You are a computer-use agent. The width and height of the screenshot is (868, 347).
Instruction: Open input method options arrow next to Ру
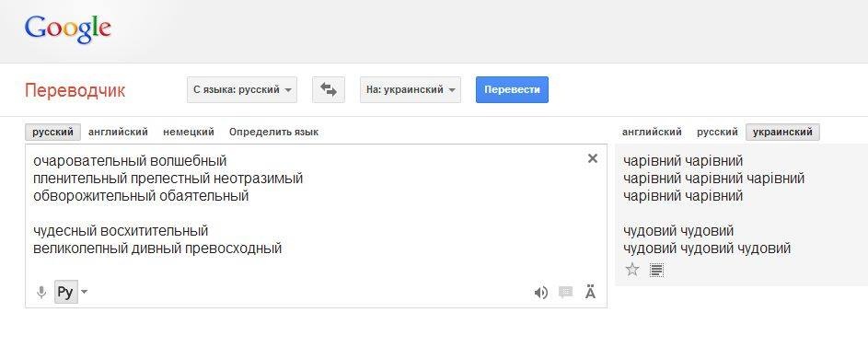tap(84, 292)
